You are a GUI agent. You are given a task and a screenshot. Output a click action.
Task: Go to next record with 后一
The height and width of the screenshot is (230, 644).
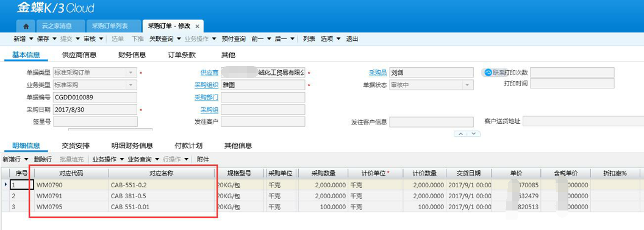(281, 39)
